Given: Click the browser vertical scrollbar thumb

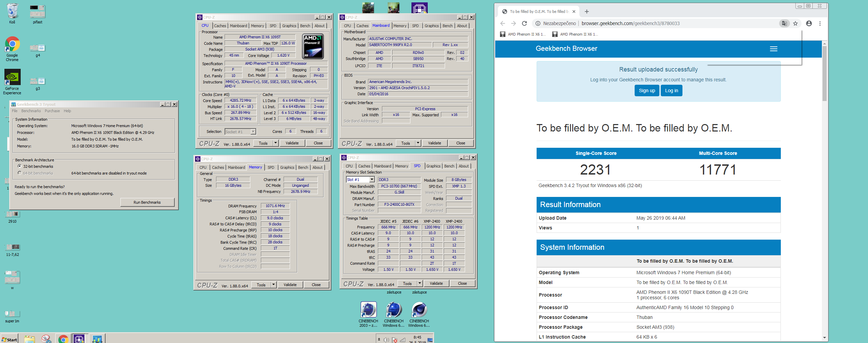Looking at the screenshot, I should coord(825,73).
